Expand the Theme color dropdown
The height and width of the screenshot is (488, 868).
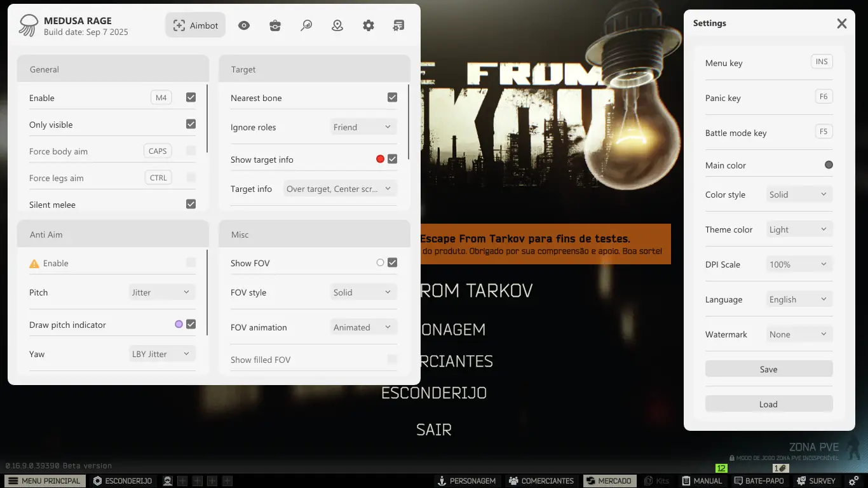click(799, 229)
